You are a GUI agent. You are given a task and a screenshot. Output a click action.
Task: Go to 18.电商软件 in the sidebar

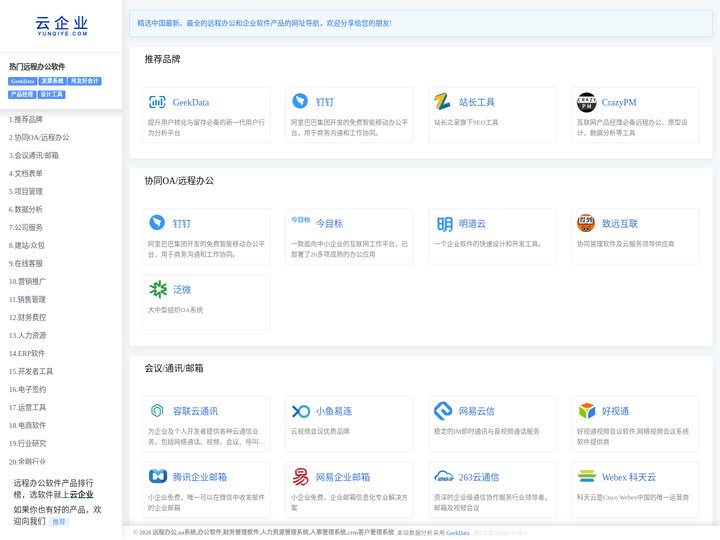tap(27, 425)
